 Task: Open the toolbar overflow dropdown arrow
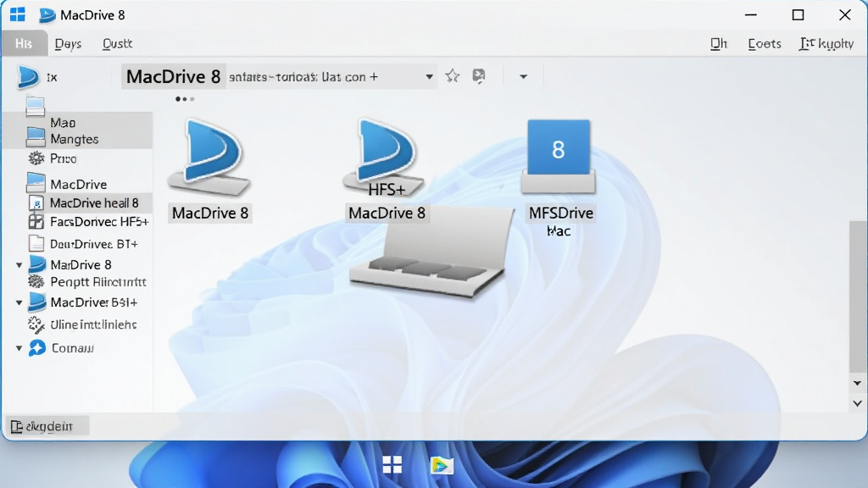coord(523,76)
